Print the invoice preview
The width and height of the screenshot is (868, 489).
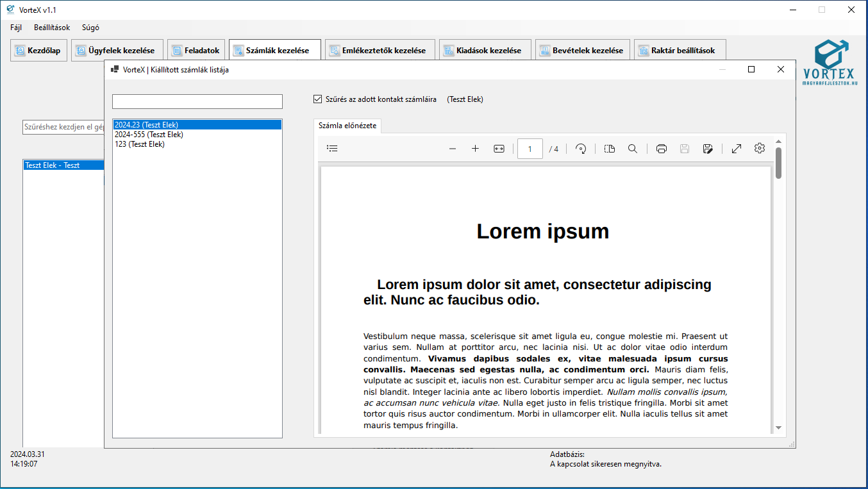pyautogui.click(x=662, y=149)
